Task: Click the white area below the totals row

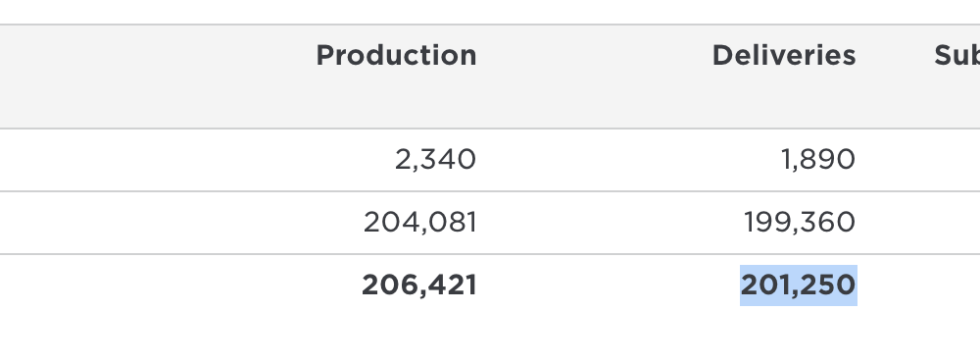Action: [490, 337]
